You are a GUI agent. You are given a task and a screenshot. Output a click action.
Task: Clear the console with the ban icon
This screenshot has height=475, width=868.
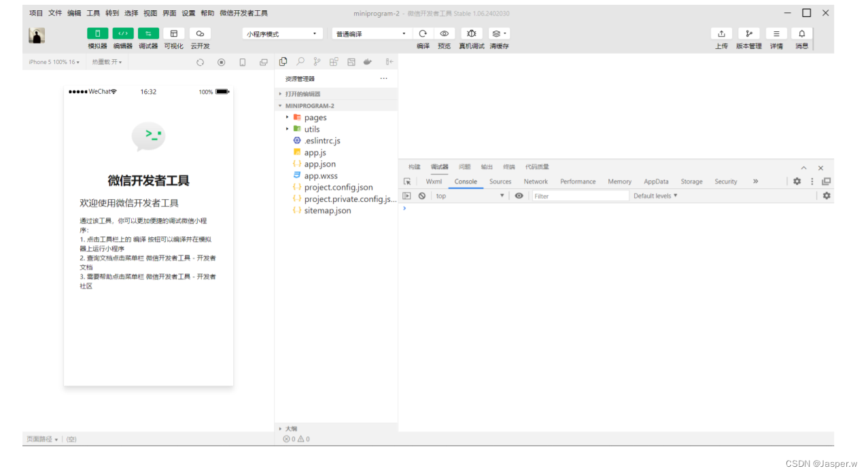point(422,196)
